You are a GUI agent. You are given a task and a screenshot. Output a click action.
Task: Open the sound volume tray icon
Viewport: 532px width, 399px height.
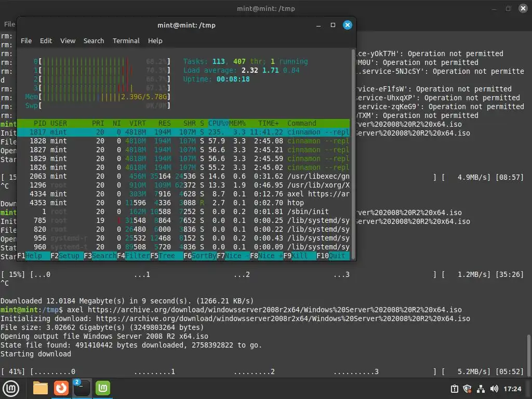coord(494,389)
